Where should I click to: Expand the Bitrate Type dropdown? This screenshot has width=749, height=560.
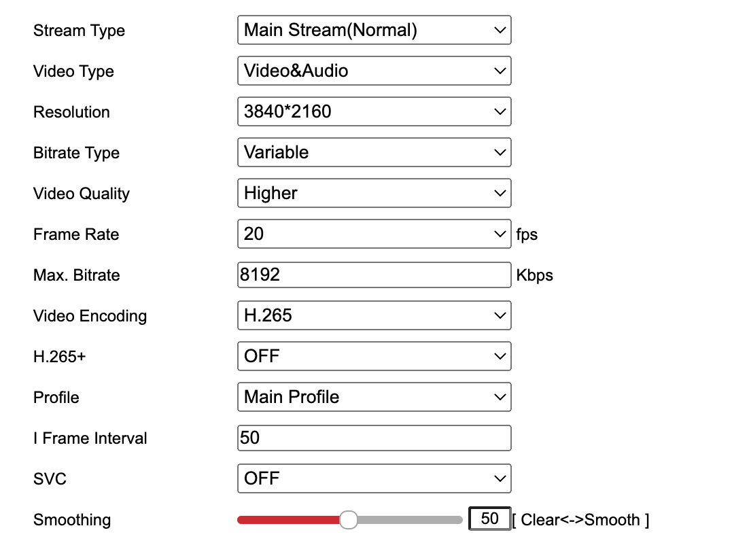(x=374, y=153)
